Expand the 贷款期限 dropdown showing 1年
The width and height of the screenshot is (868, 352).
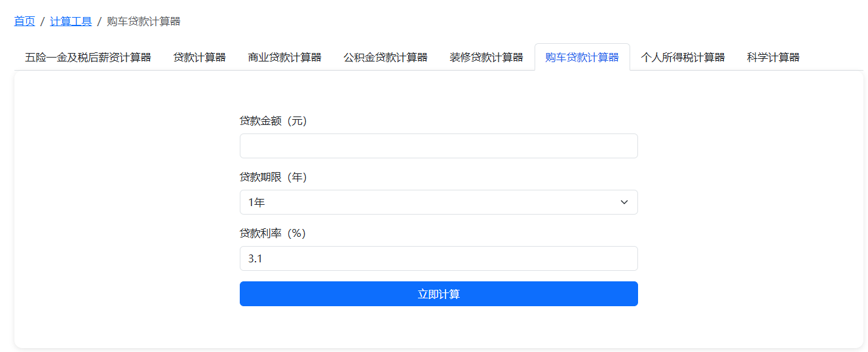(x=439, y=202)
